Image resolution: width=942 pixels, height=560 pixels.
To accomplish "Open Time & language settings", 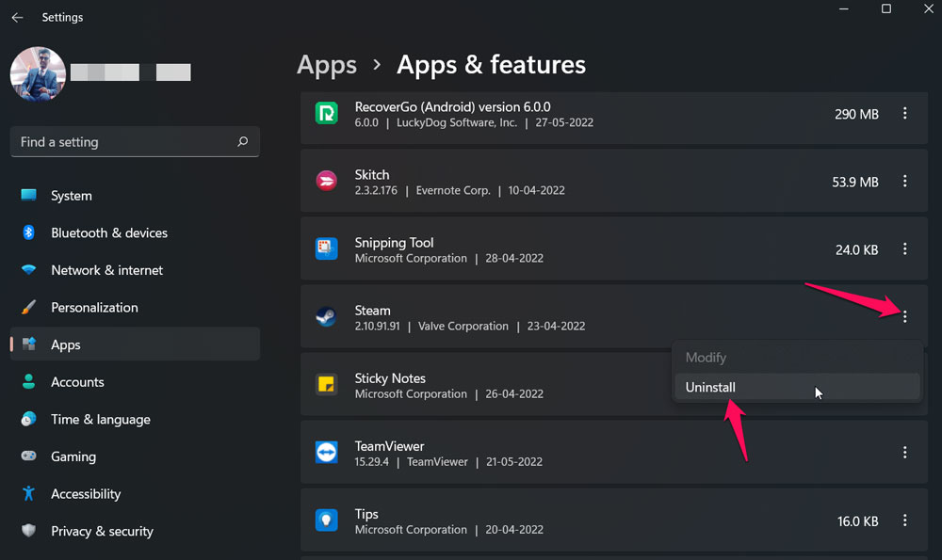I will 135,419.
